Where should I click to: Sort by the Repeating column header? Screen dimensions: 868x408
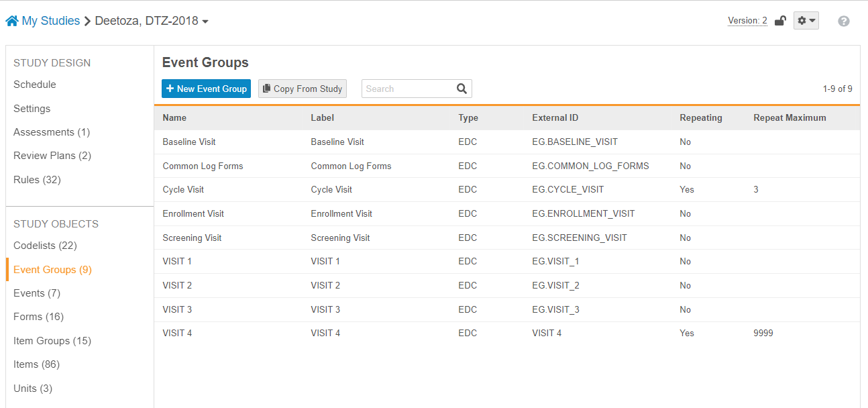pyautogui.click(x=700, y=117)
